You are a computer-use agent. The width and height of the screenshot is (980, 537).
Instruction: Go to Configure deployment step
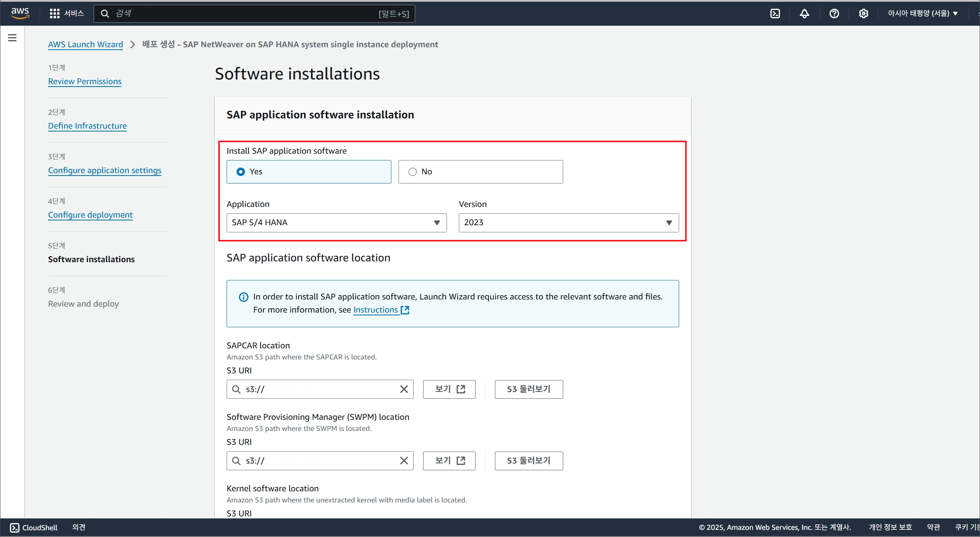tap(90, 215)
